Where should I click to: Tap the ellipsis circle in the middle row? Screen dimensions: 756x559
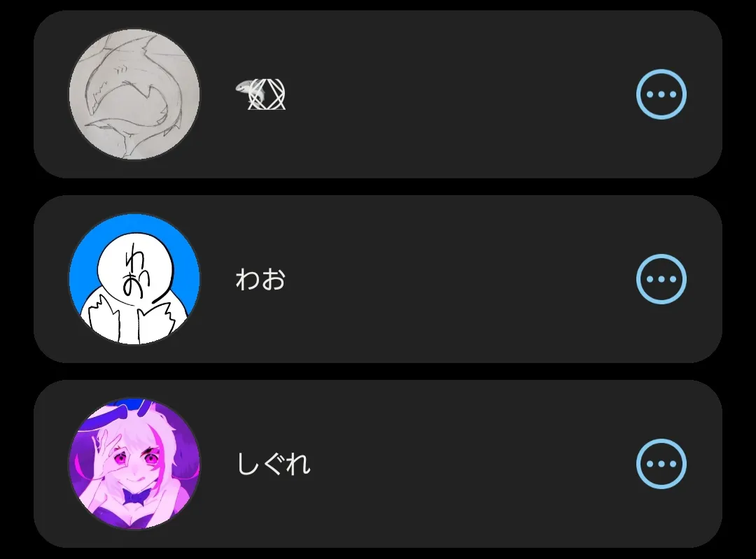661,278
